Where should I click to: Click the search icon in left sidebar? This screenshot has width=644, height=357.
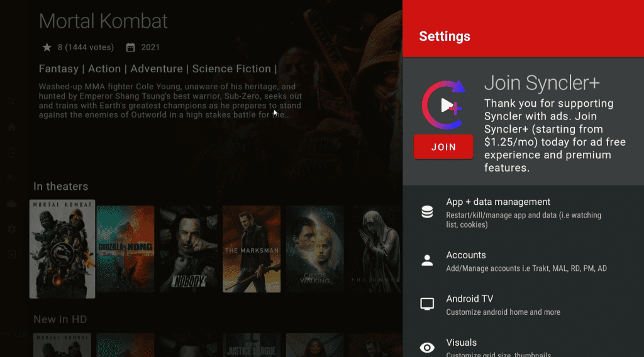click(11, 101)
